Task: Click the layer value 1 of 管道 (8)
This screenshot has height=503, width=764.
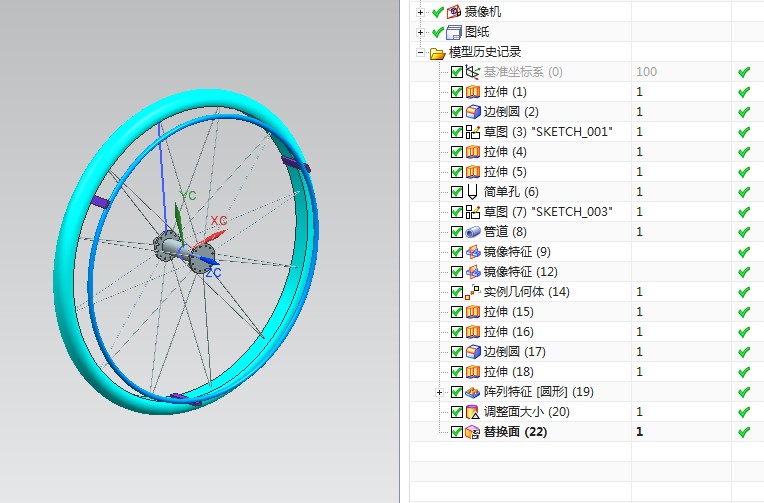Action: tap(639, 232)
